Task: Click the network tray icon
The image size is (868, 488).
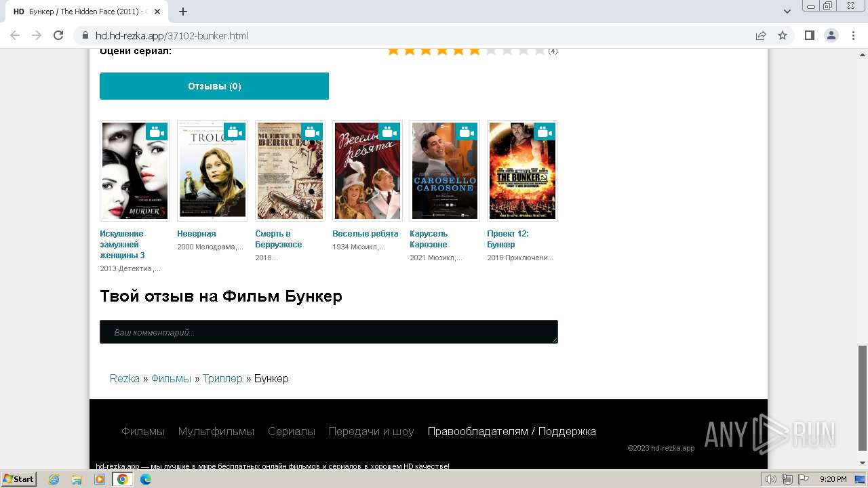Action: coord(787,479)
